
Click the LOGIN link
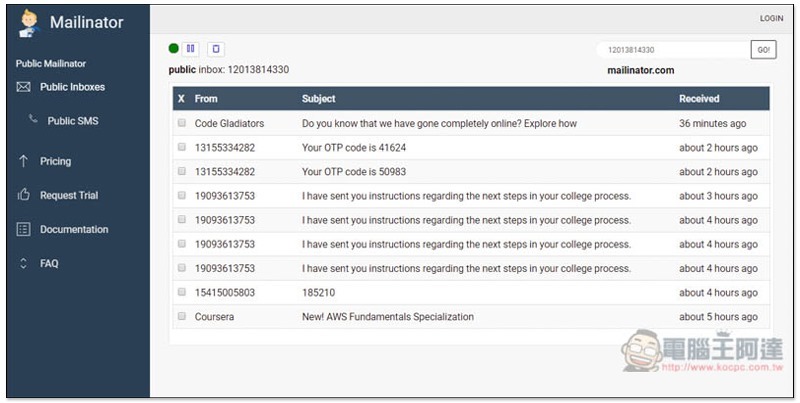[x=771, y=18]
